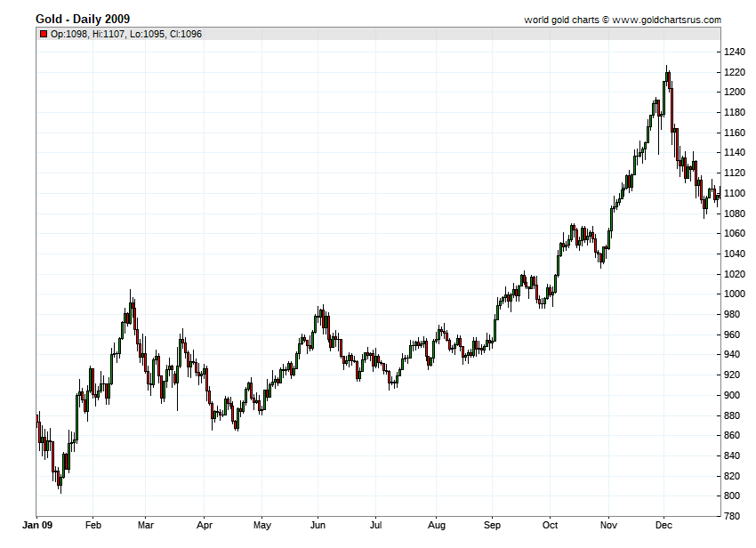Click the 1160 price axis label
The height and width of the screenshot is (548, 756).
tap(735, 133)
